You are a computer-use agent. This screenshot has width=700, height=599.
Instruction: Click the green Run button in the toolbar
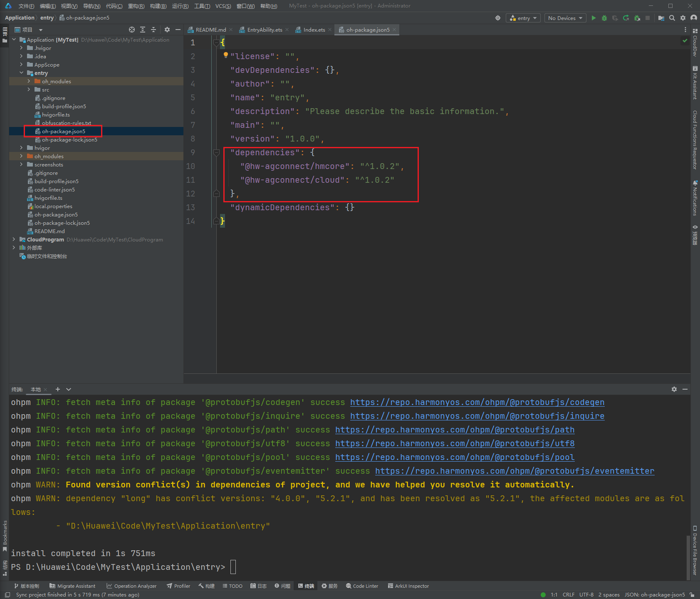pyautogui.click(x=594, y=18)
